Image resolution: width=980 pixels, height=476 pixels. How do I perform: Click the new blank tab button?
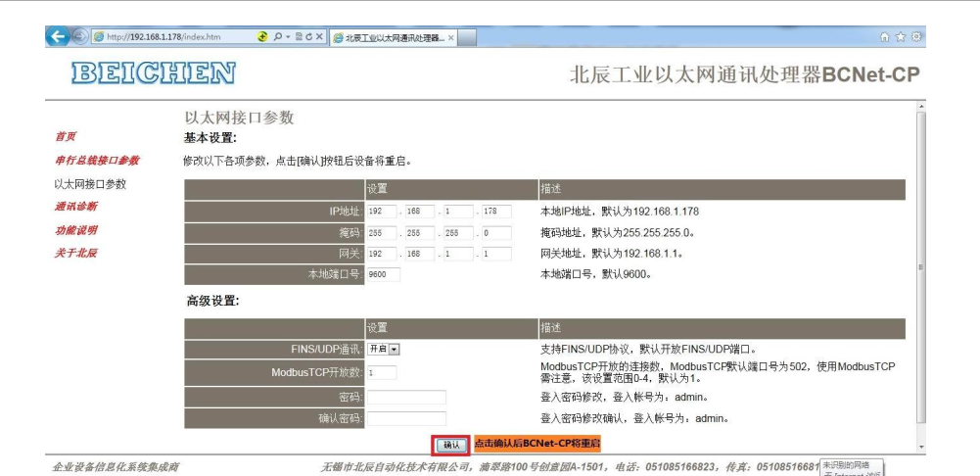(x=467, y=37)
